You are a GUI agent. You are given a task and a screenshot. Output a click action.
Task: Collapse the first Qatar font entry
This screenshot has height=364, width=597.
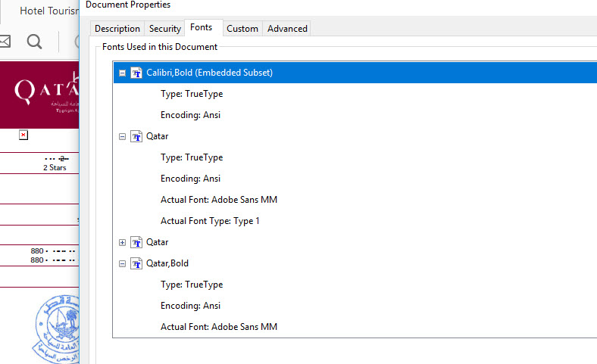point(122,136)
